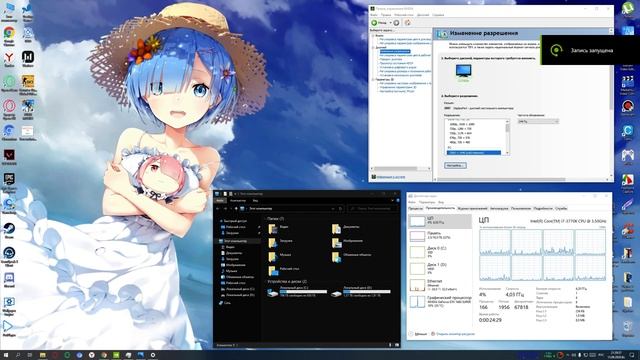Click taskbar search icon
Image resolution: width=640 pixels, height=360 pixels.
(18, 355)
